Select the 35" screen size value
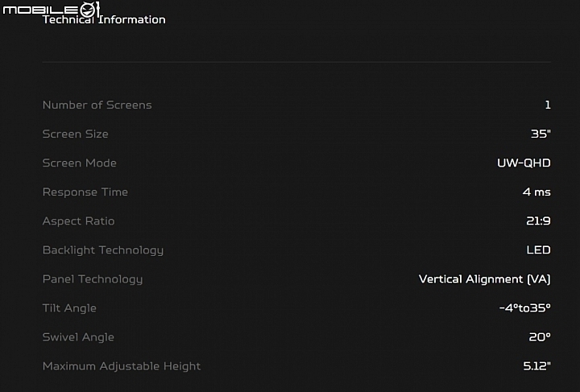This screenshot has height=392, width=580. click(541, 134)
